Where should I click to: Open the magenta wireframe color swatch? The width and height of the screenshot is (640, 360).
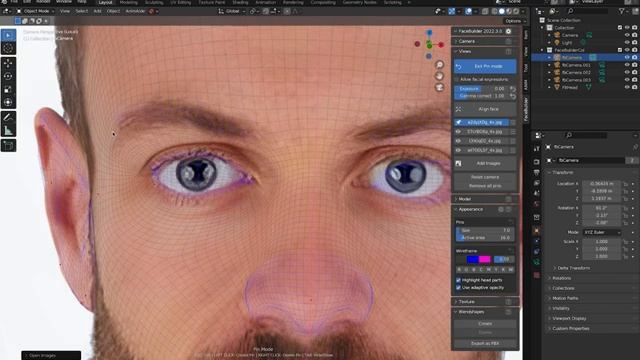click(484, 260)
